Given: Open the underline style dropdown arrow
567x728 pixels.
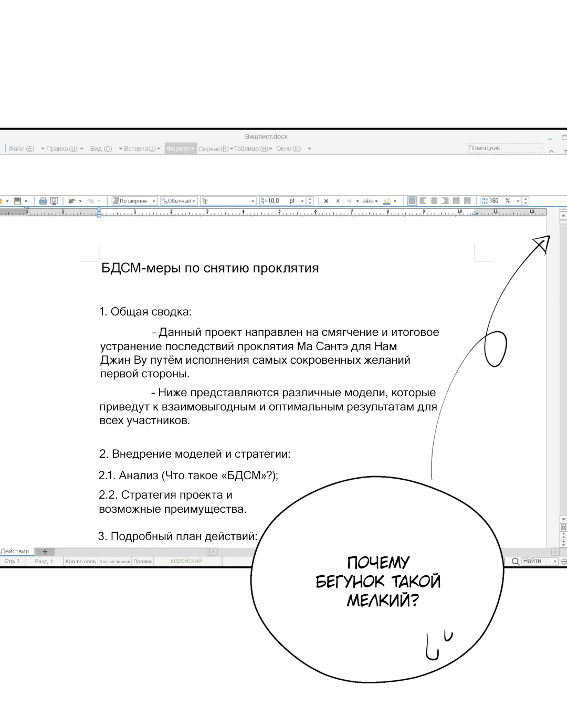Looking at the screenshot, I should [x=358, y=202].
